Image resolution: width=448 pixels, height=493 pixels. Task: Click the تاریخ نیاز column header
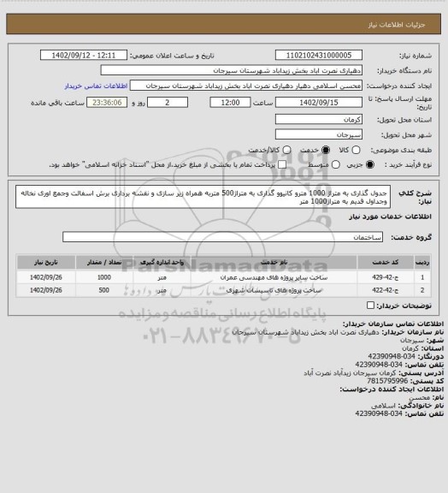(46, 262)
